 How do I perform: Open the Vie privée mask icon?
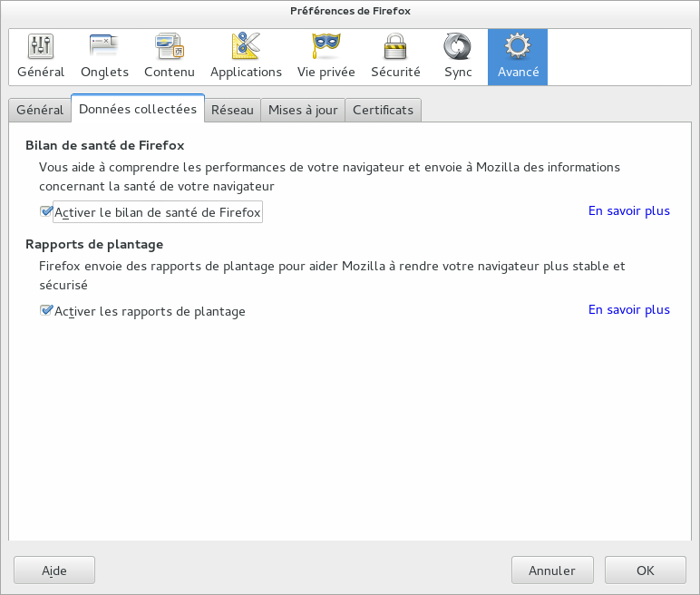pos(326,46)
